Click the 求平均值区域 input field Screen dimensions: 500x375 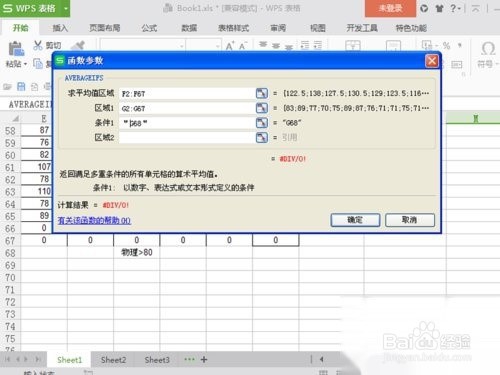187,94
